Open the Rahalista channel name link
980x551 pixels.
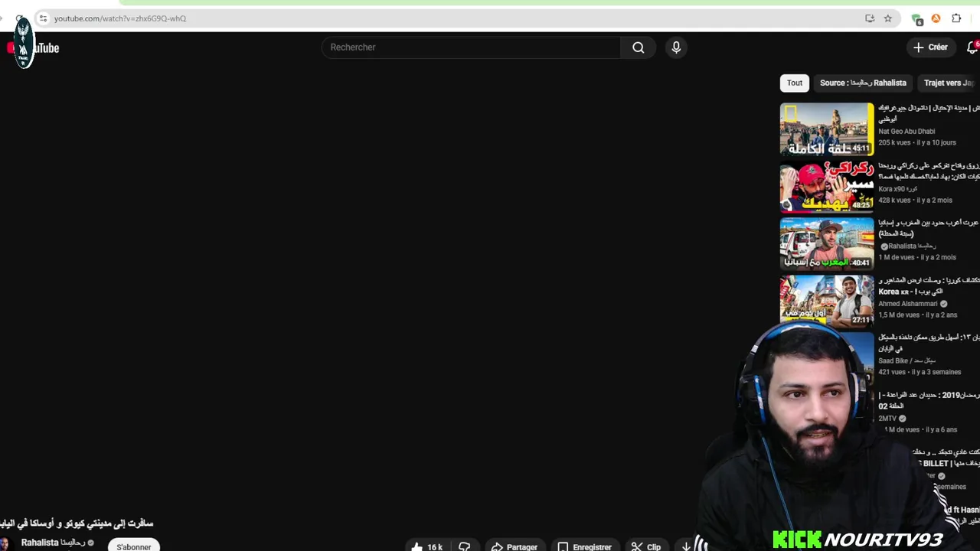[53, 543]
